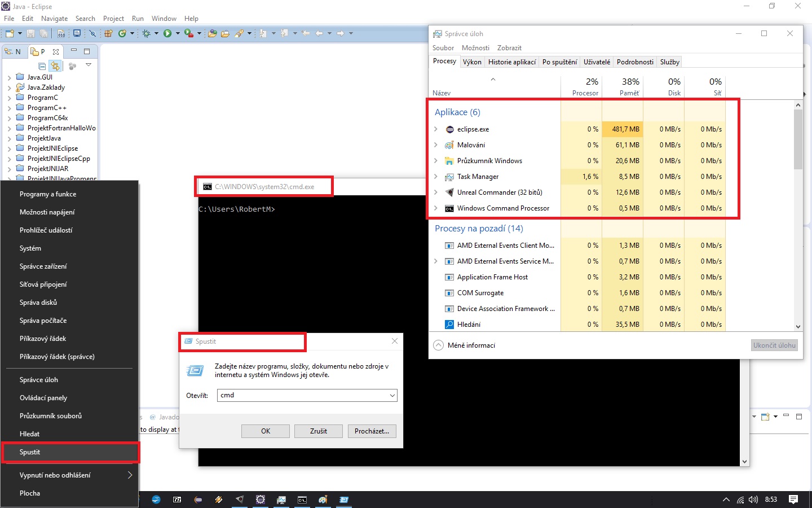Open the Command Prompt taskbar icon

[302, 500]
